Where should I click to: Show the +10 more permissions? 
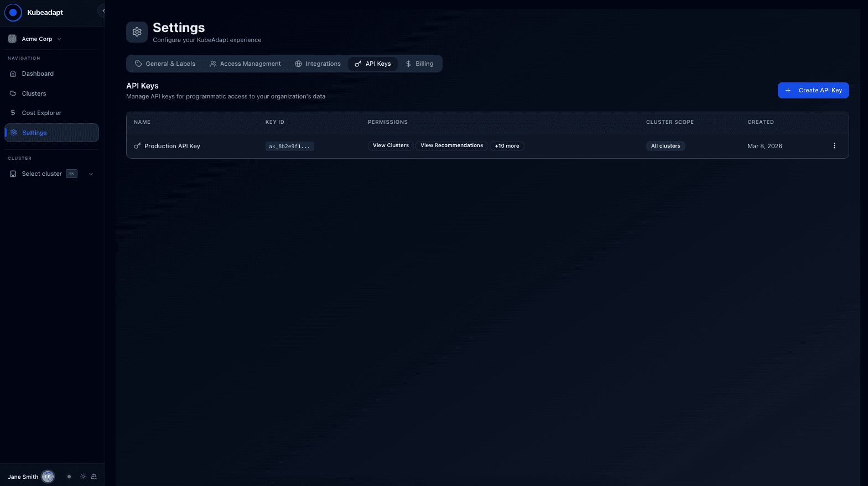[507, 146]
